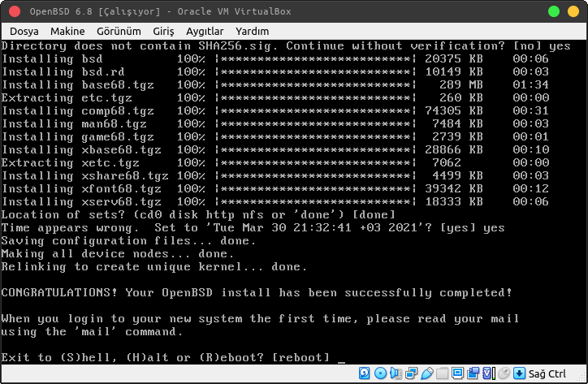Click the optical disc status icon
The height and width of the screenshot is (384, 588).
click(x=380, y=373)
